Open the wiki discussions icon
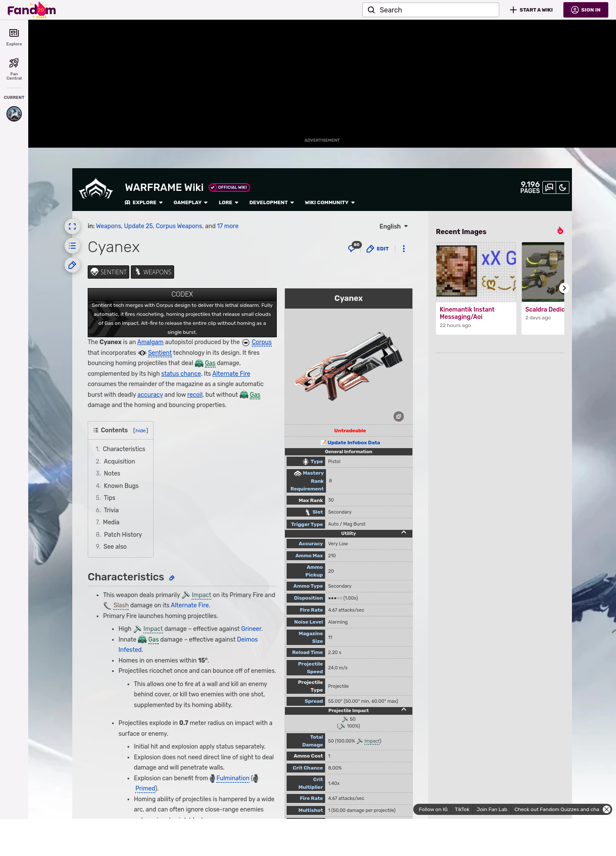The width and height of the screenshot is (616, 856). coord(549,187)
